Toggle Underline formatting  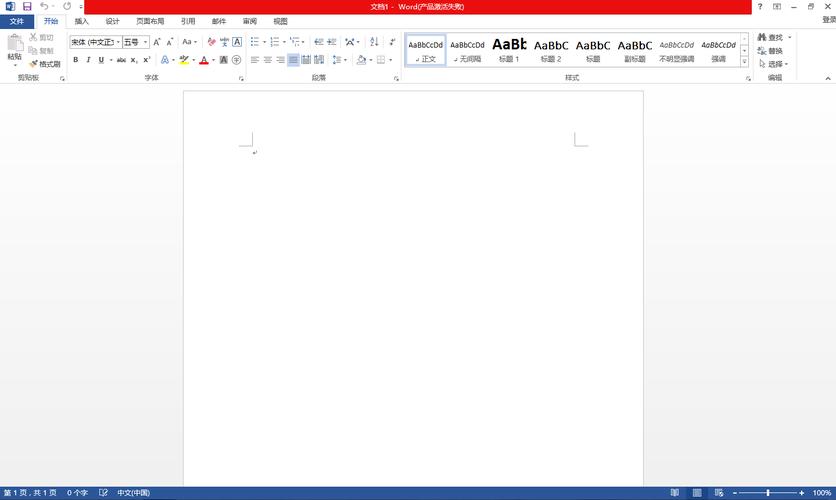coord(101,60)
